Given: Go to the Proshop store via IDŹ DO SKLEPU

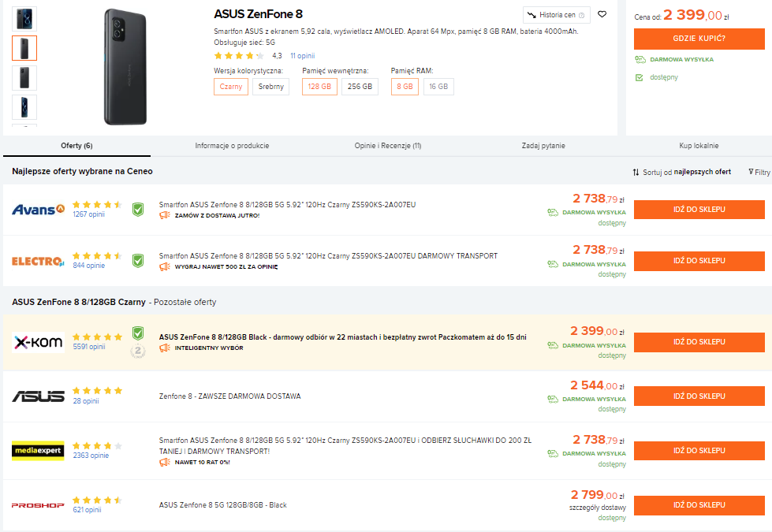Looking at the screenshot, I should click(699, 505).
